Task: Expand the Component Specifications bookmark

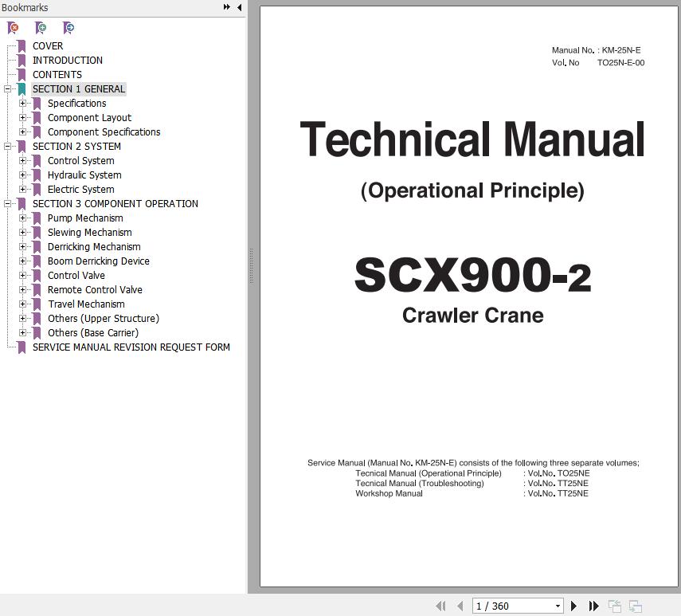Action: [x=22, y=132]
